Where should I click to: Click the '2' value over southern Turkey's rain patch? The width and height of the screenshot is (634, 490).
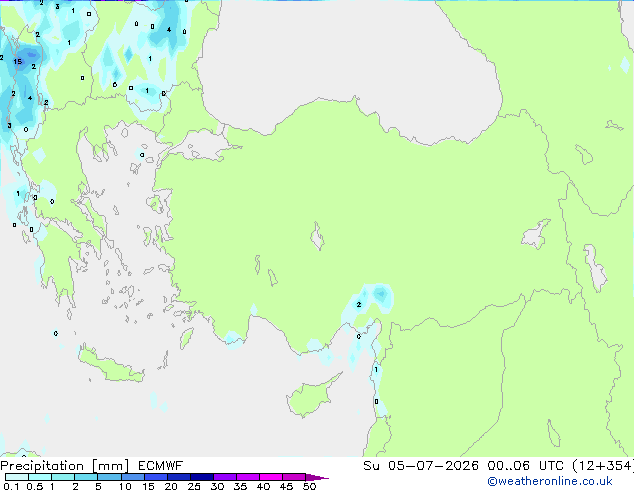click(x=359, y=304)
